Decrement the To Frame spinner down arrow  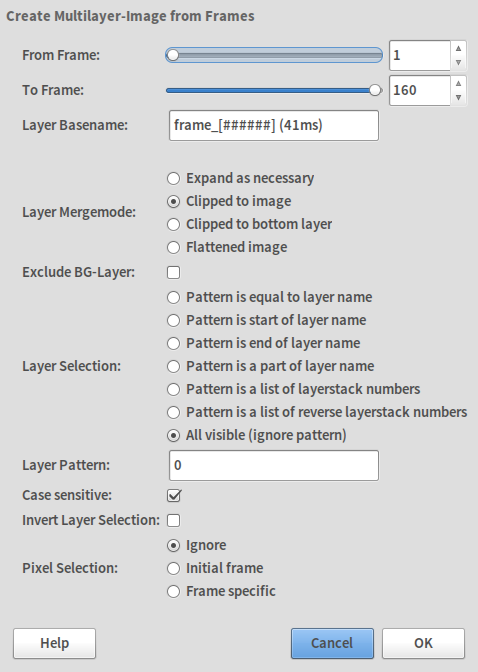458,98
